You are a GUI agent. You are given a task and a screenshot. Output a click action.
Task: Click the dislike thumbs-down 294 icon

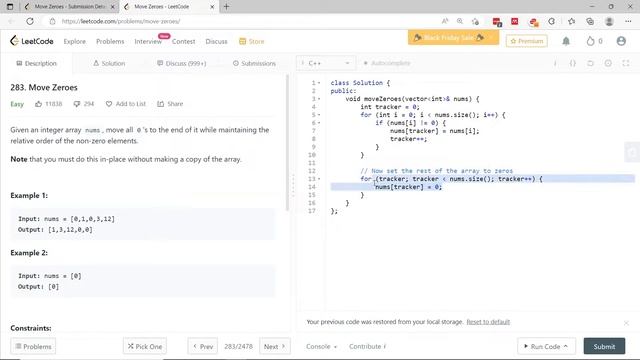coord(76,104)
